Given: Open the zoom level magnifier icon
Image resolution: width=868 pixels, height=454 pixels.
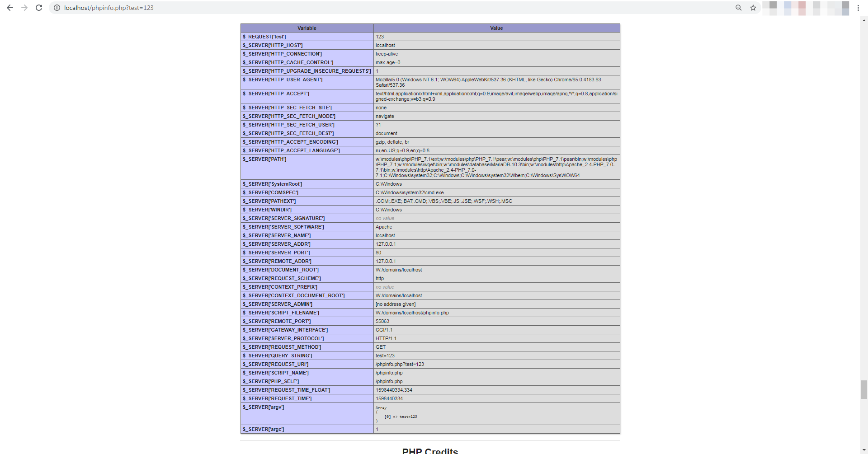Looking at the screenshot, I should click(x=739, y=8).
